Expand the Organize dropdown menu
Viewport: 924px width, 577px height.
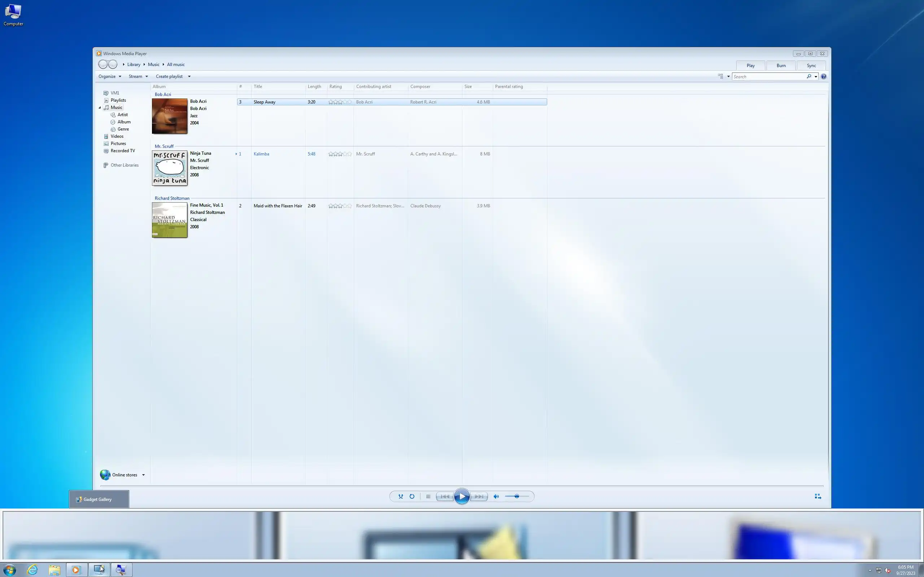(110, 77)
